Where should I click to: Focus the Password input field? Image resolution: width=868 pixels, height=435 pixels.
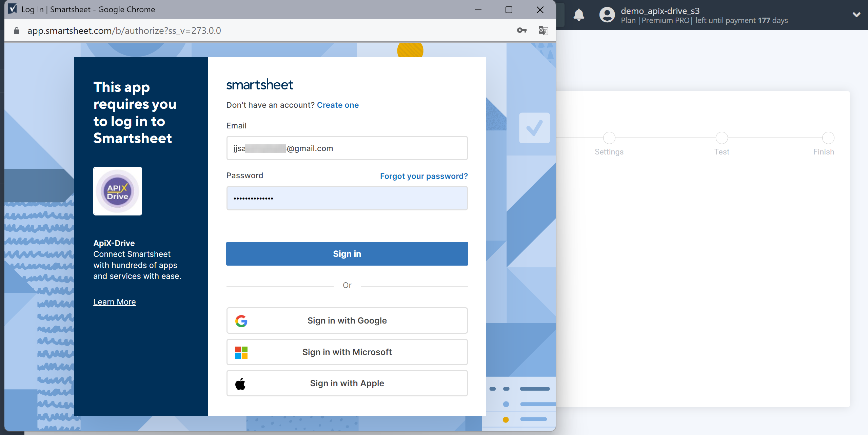click(347, 198)
